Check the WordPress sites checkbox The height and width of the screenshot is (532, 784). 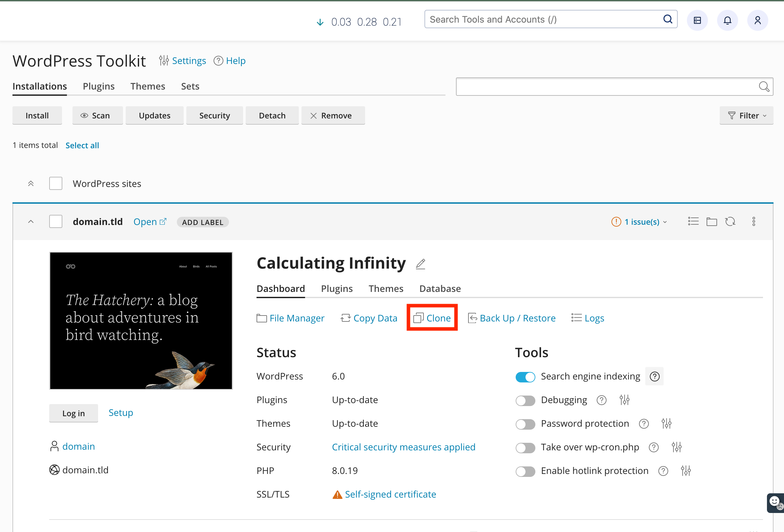coord(56,184)
